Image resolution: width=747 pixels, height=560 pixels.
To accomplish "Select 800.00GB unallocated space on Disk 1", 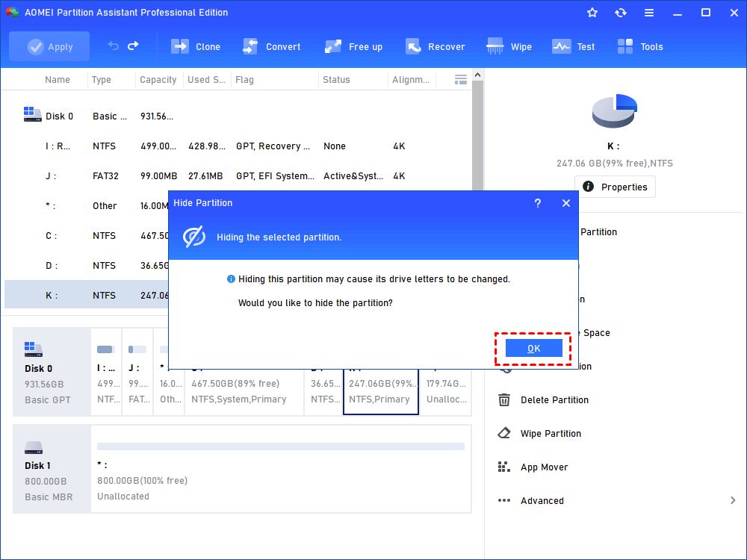I will [x=281, y=469].
